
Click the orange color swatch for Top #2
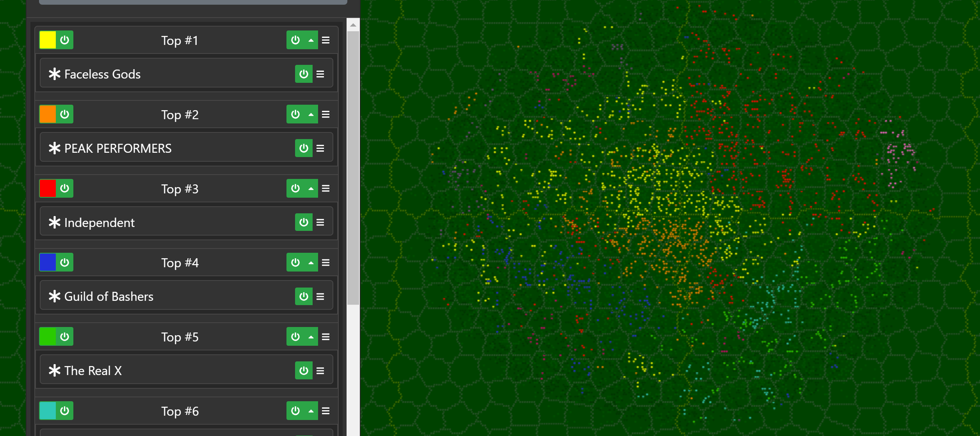click(48, 114)
